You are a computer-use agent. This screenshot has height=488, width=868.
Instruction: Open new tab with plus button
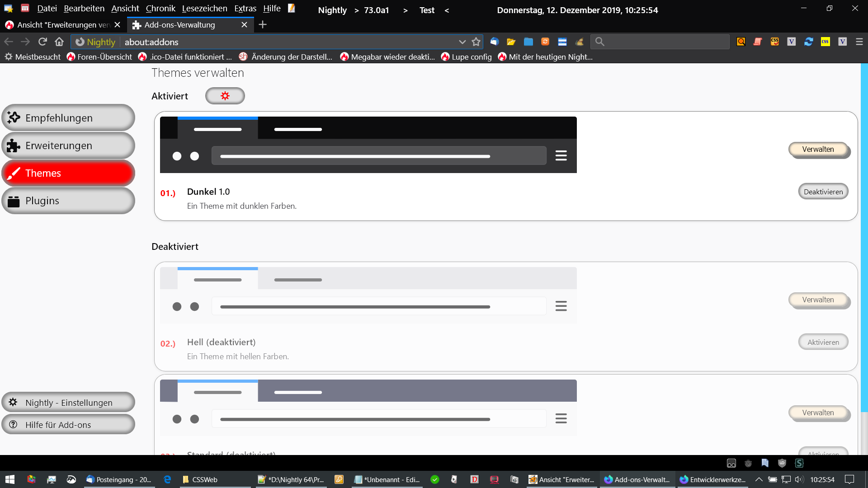[x=263, y=25]
